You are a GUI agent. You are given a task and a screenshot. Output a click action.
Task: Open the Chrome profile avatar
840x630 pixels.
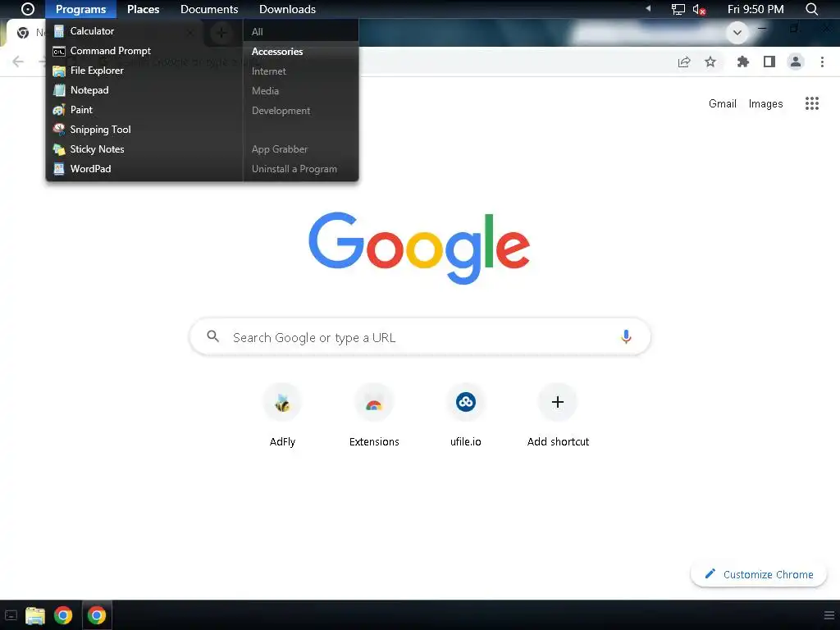(x=796, y=62)
